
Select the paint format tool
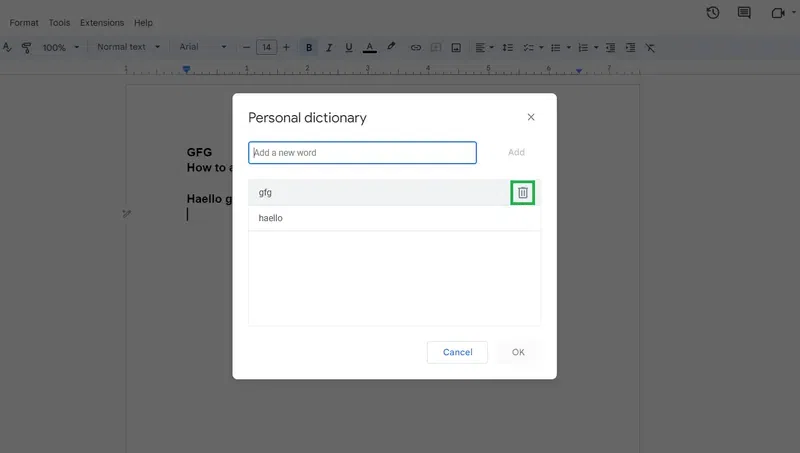(x=27, y=47)
